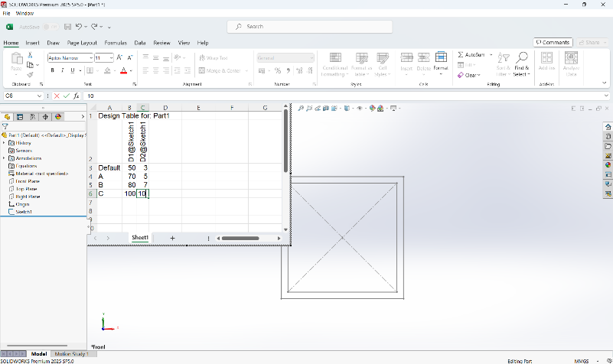The height and width of the screenshot is (364, 613).
Task: Click the Comments button
Action: pyautogui.click(x=553, y=42)
